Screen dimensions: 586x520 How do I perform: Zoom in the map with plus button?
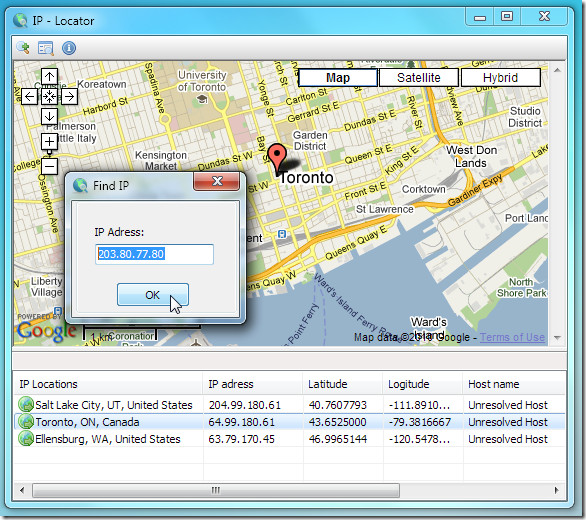(49, 141)
